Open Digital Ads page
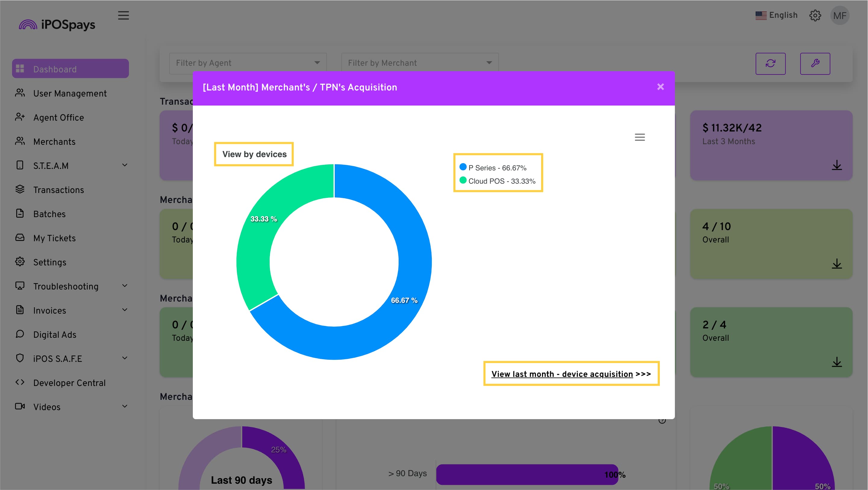Viewport: 868px width, 490px height. [x=55, y=334]
